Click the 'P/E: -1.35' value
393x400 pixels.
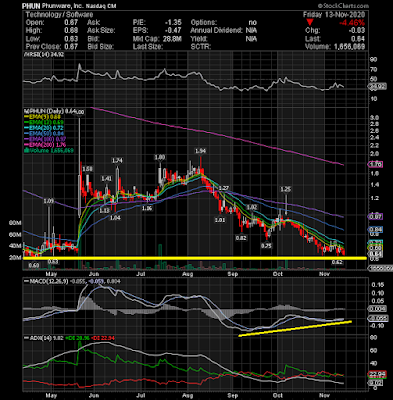point(157,23)
